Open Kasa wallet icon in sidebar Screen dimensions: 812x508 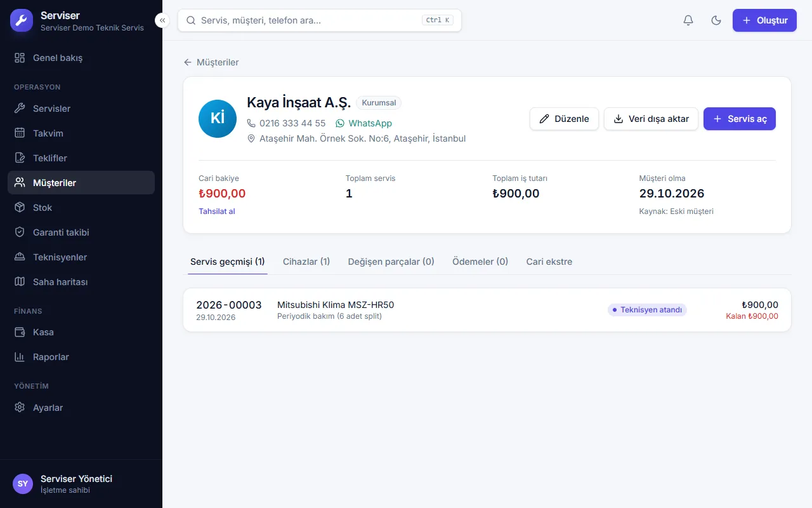tap(20, 332)
